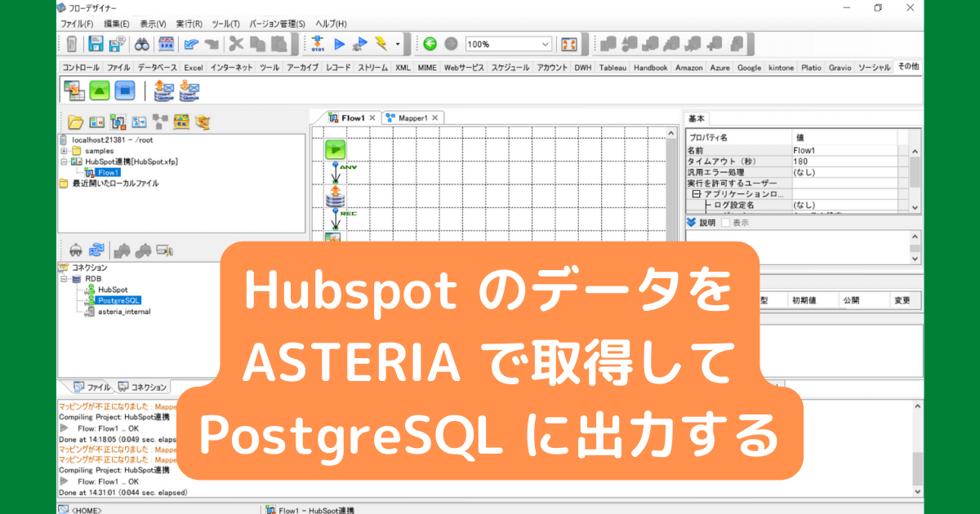Open the 編集(E) menu
This screenshot has width=980, height=514.
116,24
